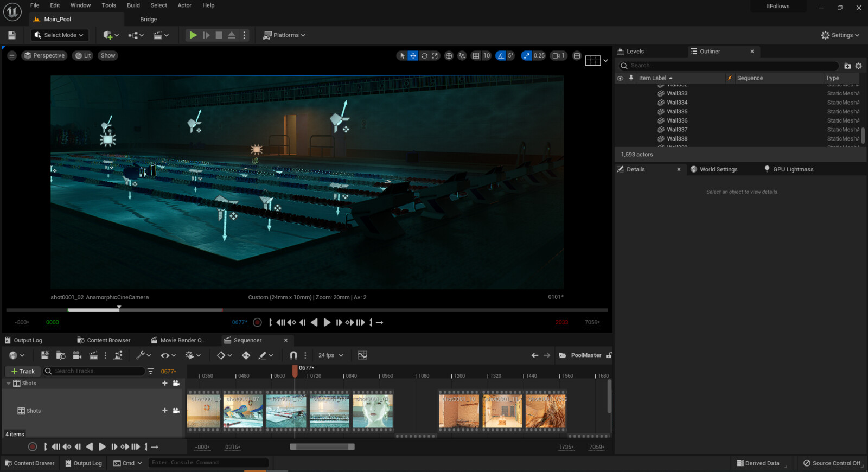The height and width of the screenshot is (472, 868).
Task: Switch to the GPU Lightmass tab
Action: pos(793,169)
